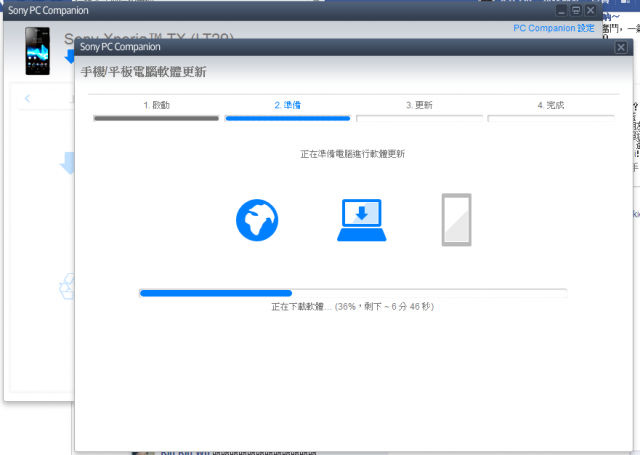Click the 手機/平板電腦軟體更新 heading
The height and width of the screenshot is (455, 640).
click(x=143, y=72)
